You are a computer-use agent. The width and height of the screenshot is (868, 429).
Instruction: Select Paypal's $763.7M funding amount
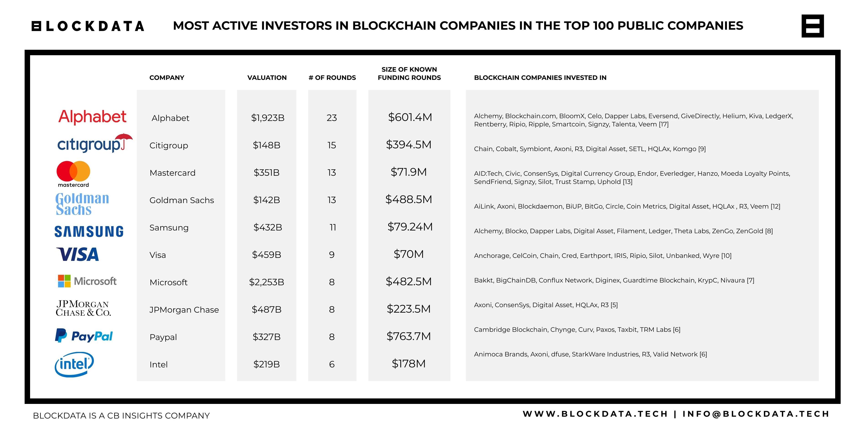[x=408, y=336]
